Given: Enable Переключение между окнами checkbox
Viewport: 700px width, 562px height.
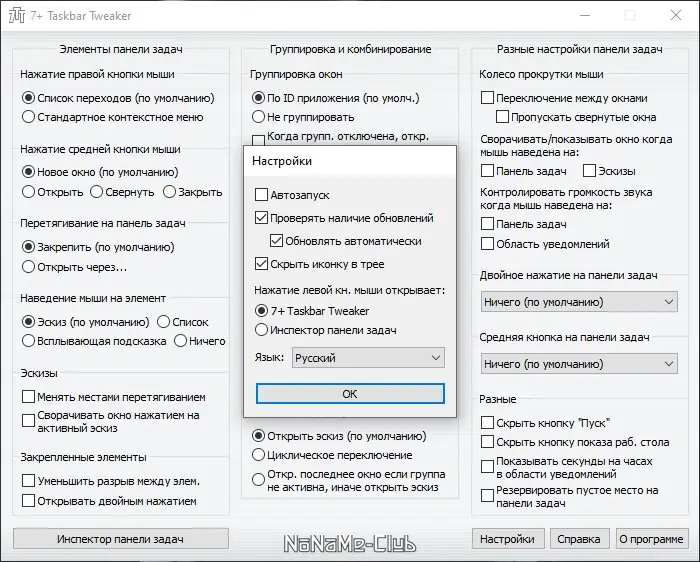Looking at the screenshot, I should [x=488, y=98].
